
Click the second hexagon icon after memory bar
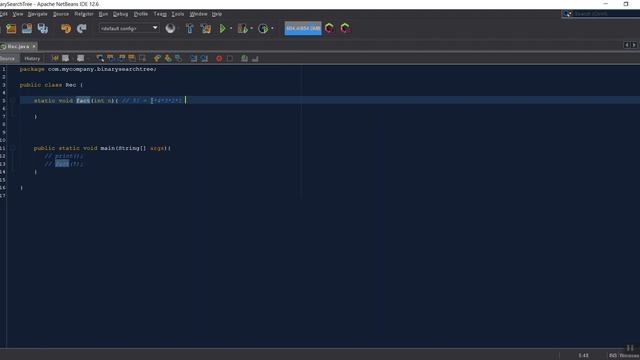[x=345, y=28]
